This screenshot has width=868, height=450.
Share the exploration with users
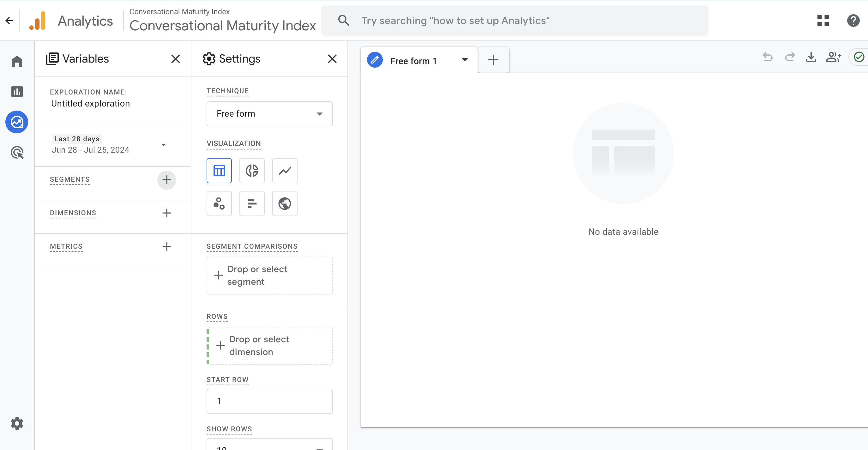pos(834,57)
